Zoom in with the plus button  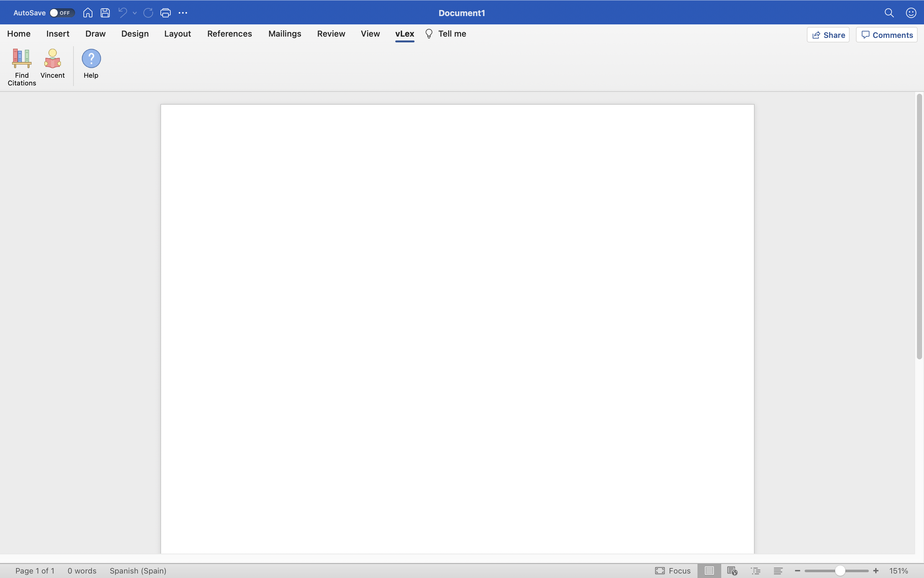876,571
